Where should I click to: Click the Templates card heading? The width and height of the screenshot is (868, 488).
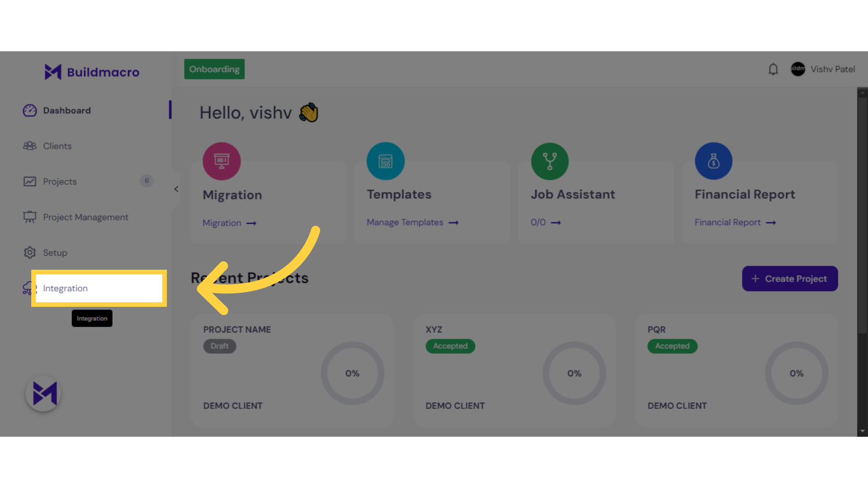(x=399, y=194)
